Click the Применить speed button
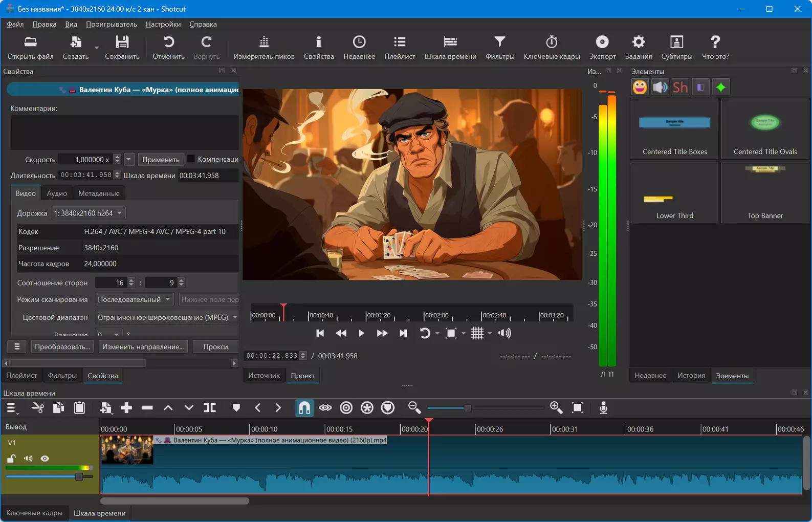Viewport: 812px width, 522px height. click(161, 159)
